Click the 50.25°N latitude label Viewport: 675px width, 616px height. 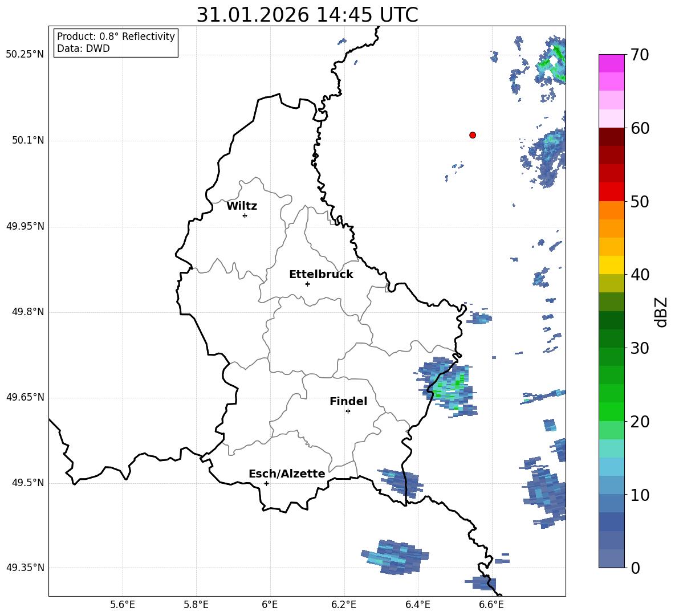[25, 55]
